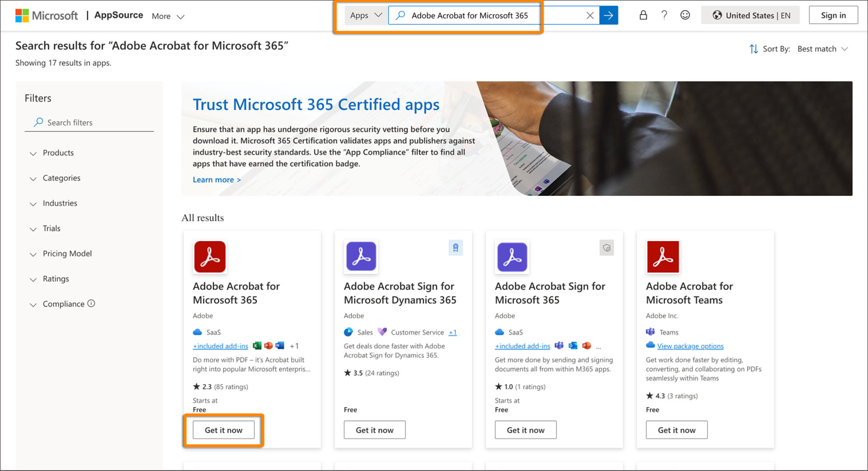Click Excel icon on Acrobat for Microsoft 365 card
The width and height of the screenshot is (868, 471).
(257, 346)
